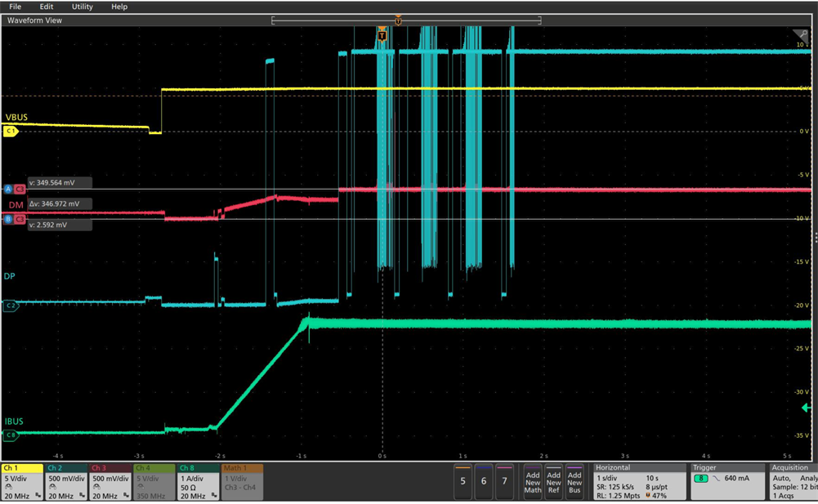Open the Utility menu
The image size is (818, 504).
tap(82, 7)
